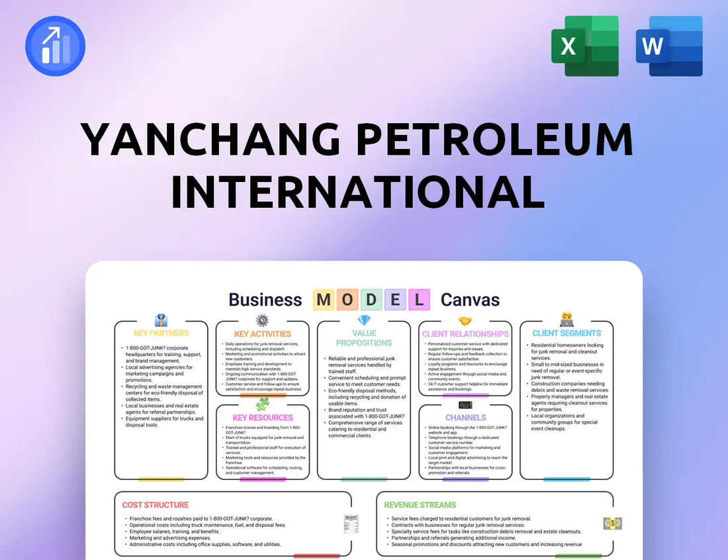Click the word YANCHANG in the title
Viewport: 728px width, 560px height.
click(x=210, y=139)
